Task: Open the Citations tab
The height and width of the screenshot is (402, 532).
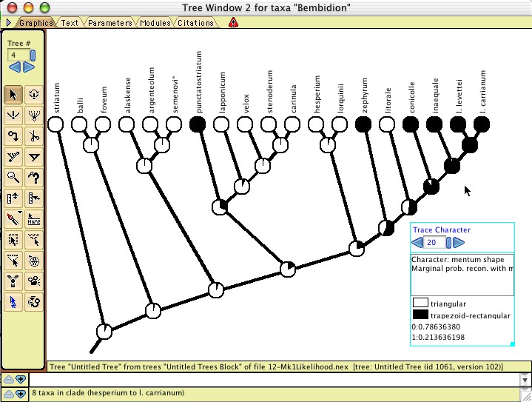Action: pos(195,23)
